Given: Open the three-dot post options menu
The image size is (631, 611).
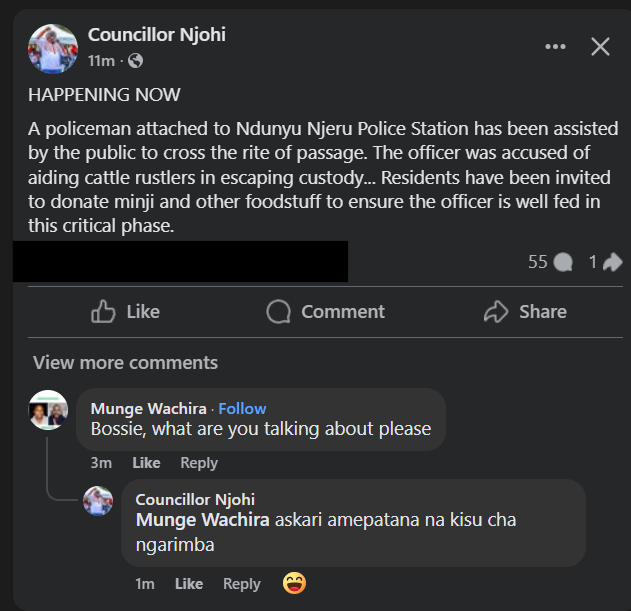Looking at the screenshot, I should pyautogui.click(x=555, y=47).
